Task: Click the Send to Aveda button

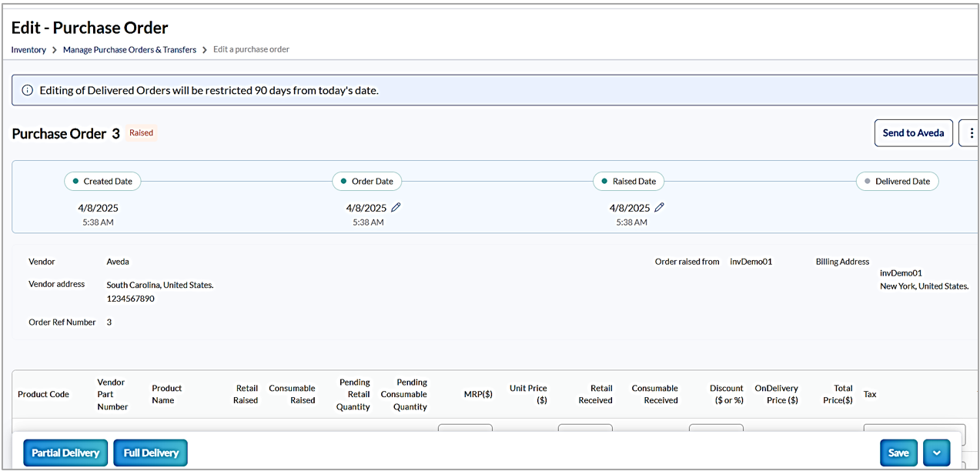Action: [x=913, y=133]
